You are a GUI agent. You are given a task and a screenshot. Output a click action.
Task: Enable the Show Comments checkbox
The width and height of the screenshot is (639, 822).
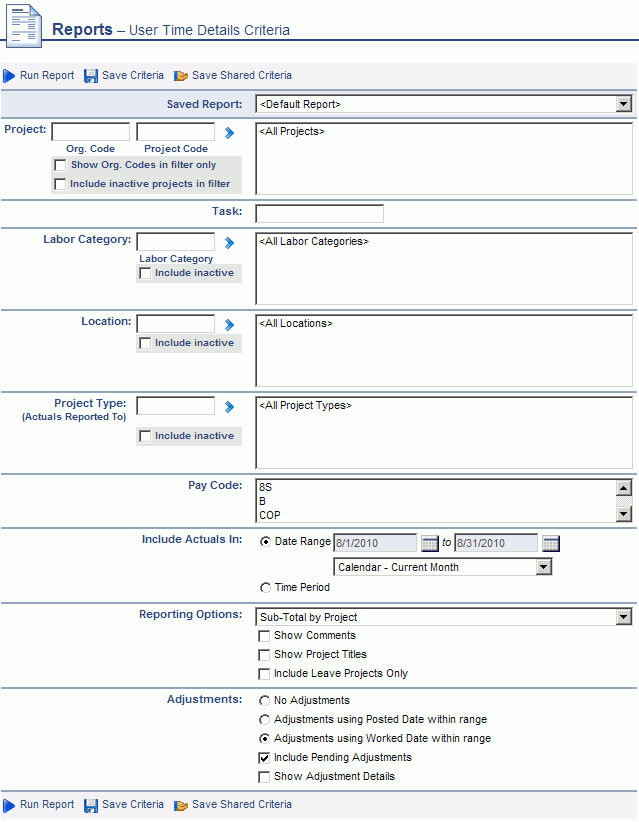tap(264, 636)
